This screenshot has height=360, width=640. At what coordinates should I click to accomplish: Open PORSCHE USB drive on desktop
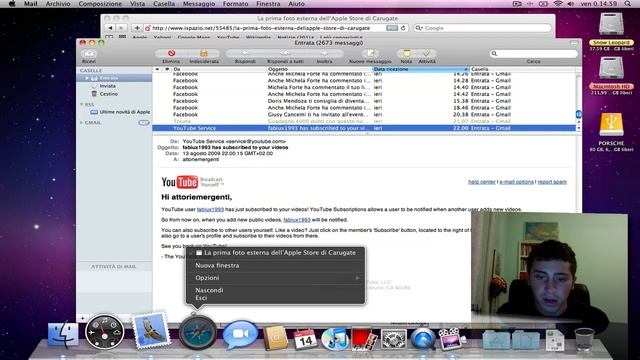611,125
